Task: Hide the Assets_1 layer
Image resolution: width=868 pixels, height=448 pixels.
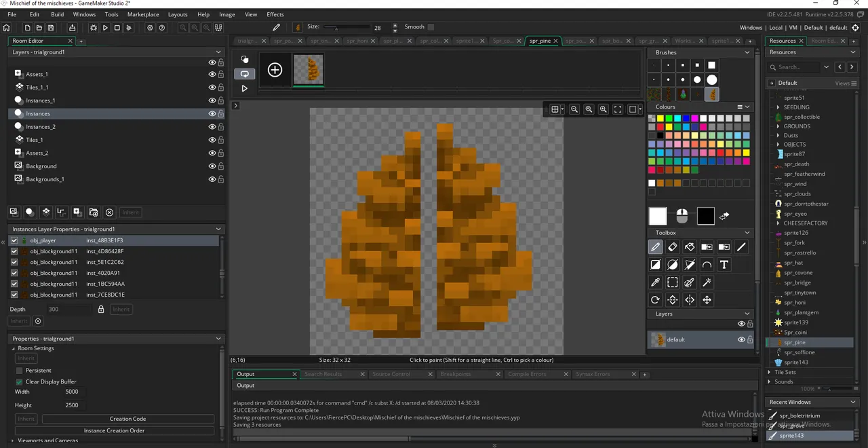Action: pyautogui.click(x=212, y=74)
